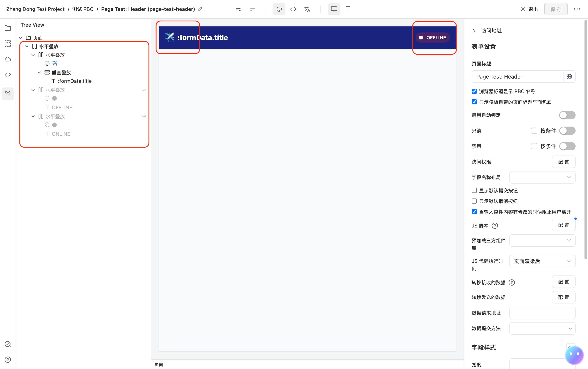Check 显示默认提交按钮
The image size is (588, 369).
(x=474, y=190)
